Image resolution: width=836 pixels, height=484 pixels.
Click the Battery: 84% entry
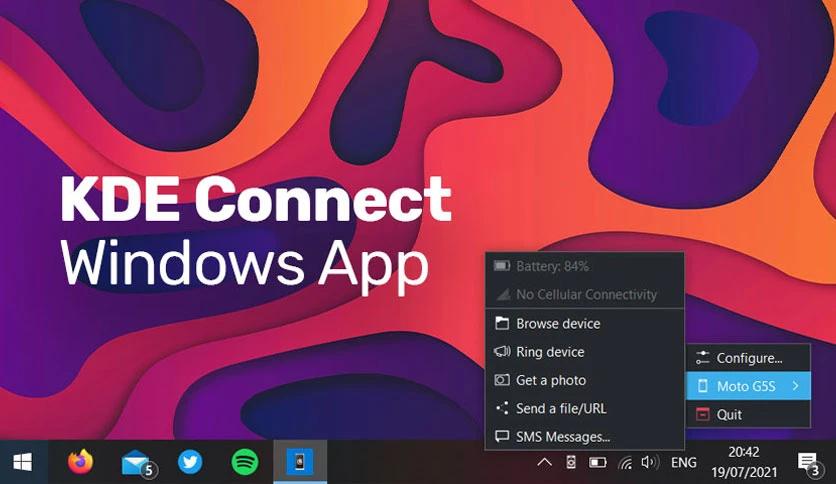[585, 266]
